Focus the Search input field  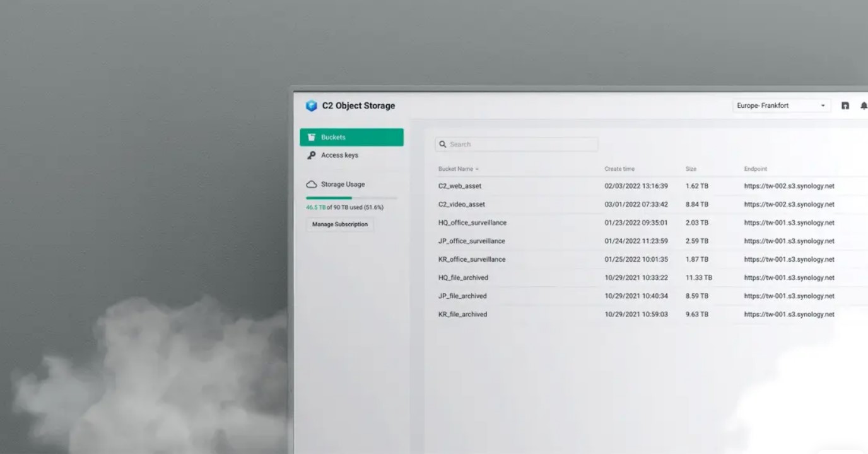pyautogui.click(x=517, y=144)
